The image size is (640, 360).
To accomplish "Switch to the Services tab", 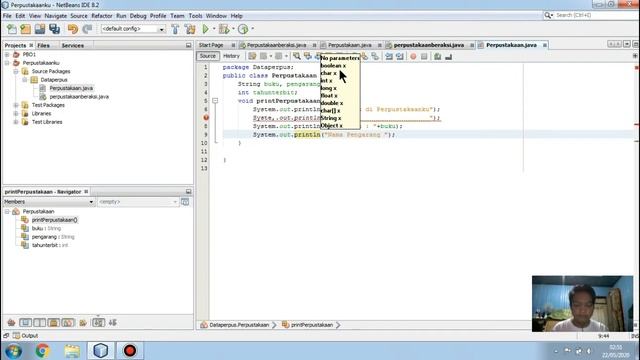I will pyautogui.click(x=73, y=45).
